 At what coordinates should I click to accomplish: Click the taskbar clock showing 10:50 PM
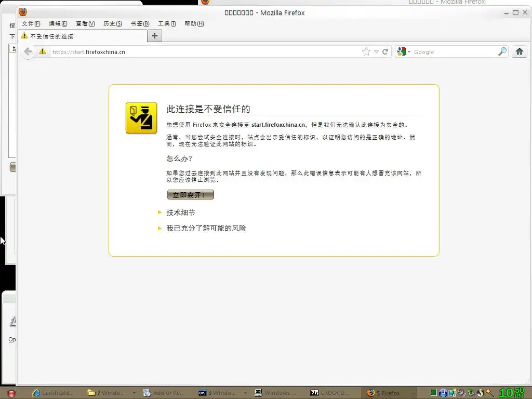click(512, 393)
